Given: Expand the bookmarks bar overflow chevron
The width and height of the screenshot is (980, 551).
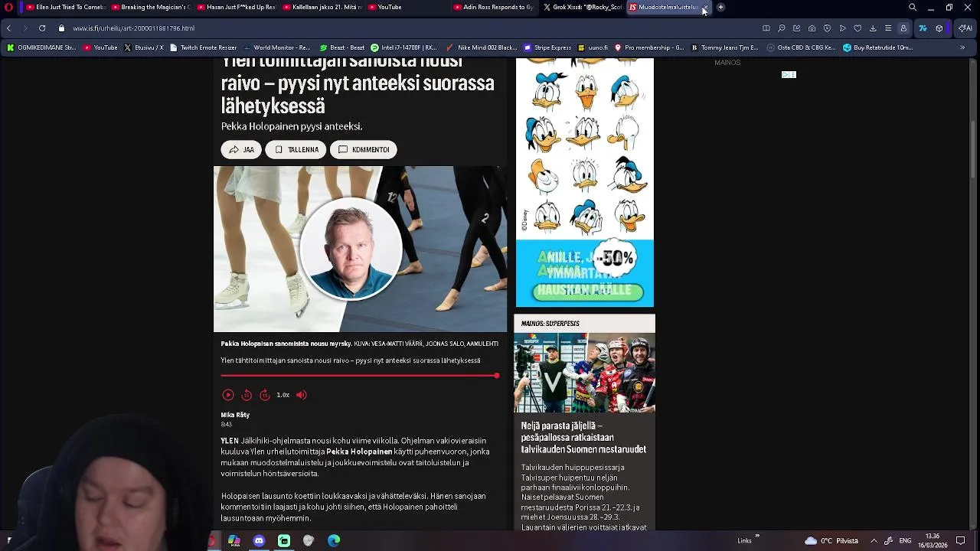Looking at the screenshot, I should click(962, 47).
